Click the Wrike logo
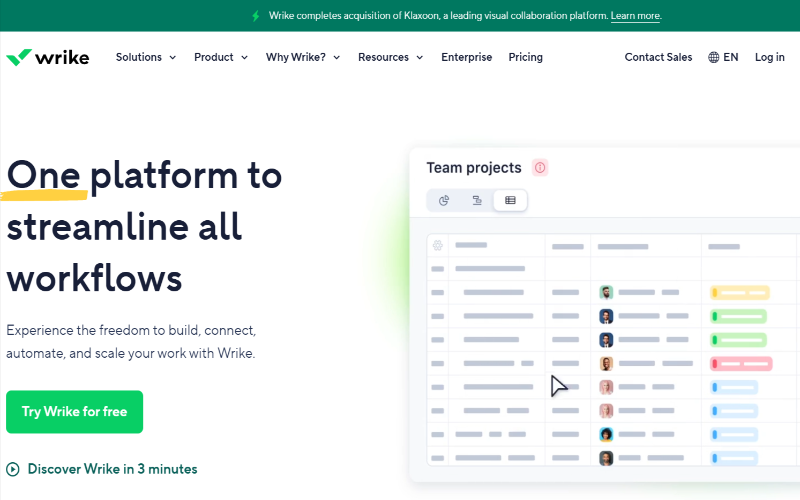This screenshot has height=500, width=800. click(47, 57)
